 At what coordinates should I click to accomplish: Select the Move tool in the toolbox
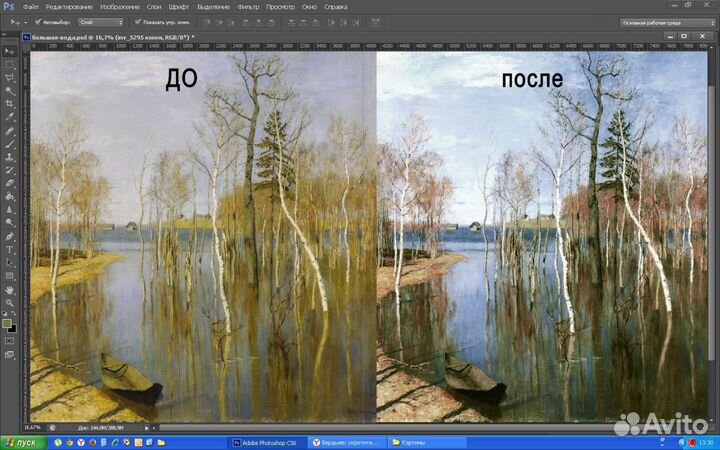click(9, 51)
